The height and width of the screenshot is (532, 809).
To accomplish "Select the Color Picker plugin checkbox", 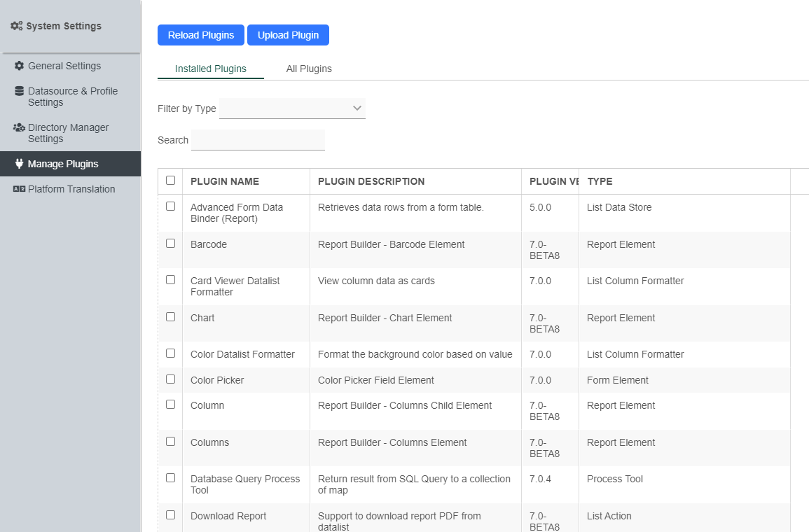I will coord(170,379).
